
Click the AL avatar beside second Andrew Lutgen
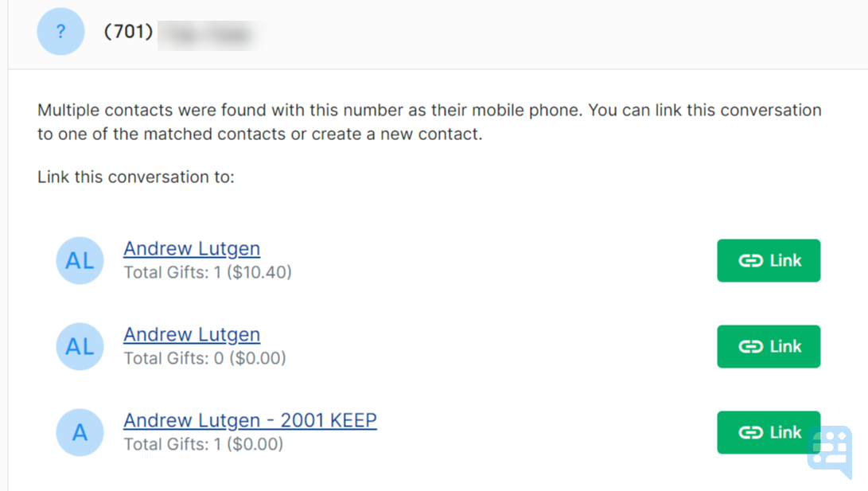(80, 346)
